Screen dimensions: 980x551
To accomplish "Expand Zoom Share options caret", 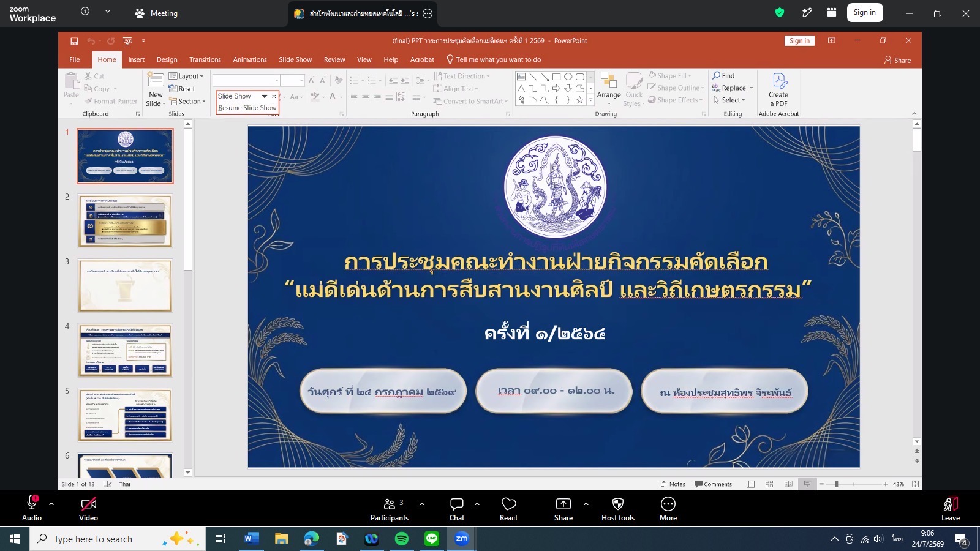I will click(586, 504).
